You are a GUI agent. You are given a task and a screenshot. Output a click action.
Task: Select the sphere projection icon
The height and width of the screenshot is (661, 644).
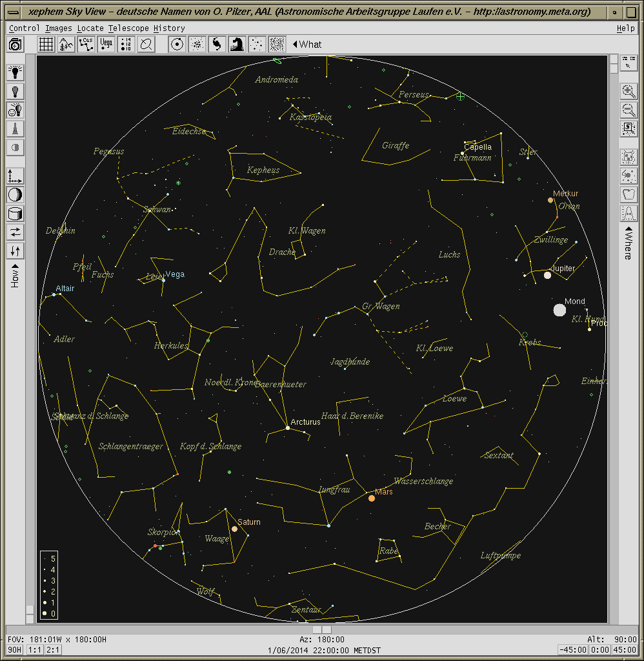click(15, 195)
